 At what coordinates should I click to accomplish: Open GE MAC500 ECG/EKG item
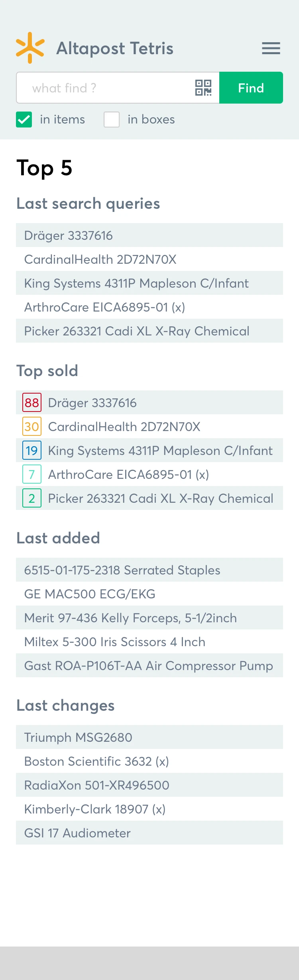click(x=90, y=594)
